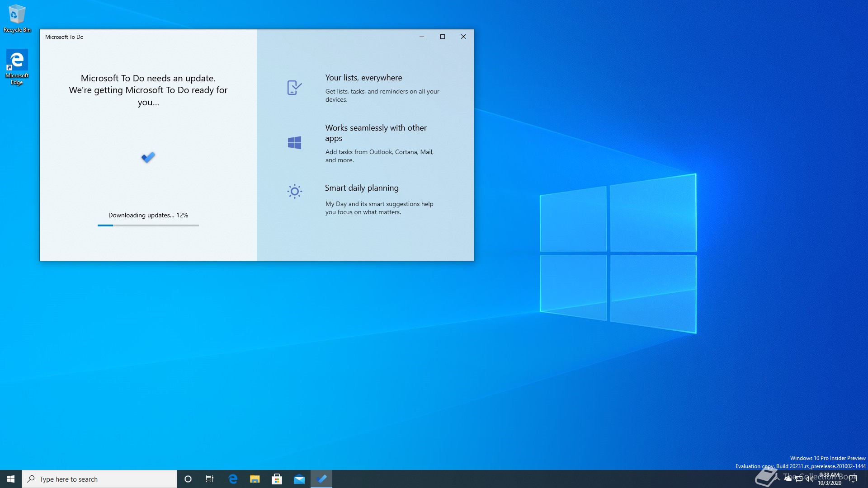Click the OneDrive tray icon
868x488 pixels.
point(788,479)
